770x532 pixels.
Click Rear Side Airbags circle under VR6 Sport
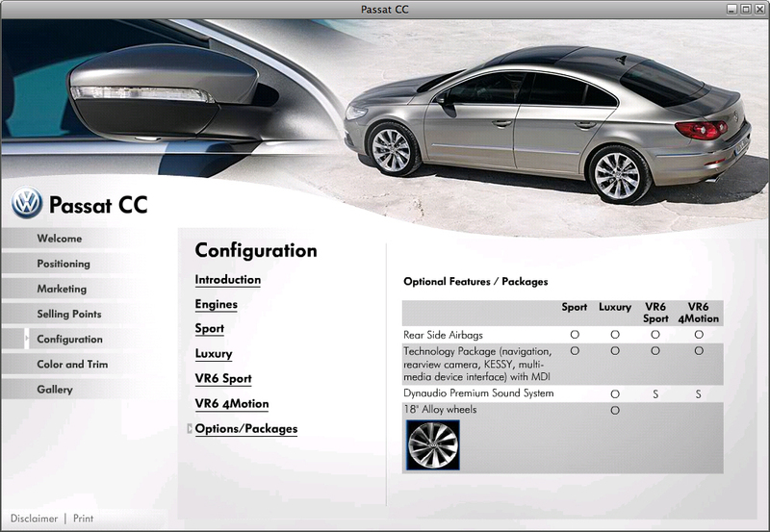pyautogui.click(x=655, y=335)
